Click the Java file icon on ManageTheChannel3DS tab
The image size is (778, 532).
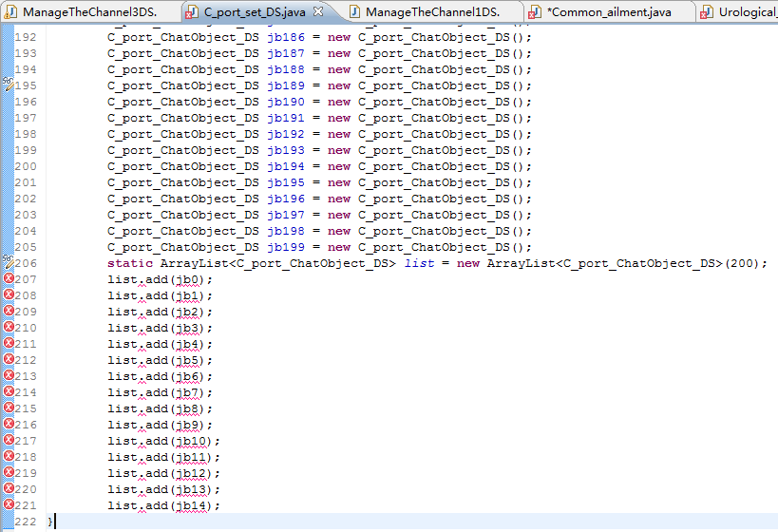(x=10, y=12)
